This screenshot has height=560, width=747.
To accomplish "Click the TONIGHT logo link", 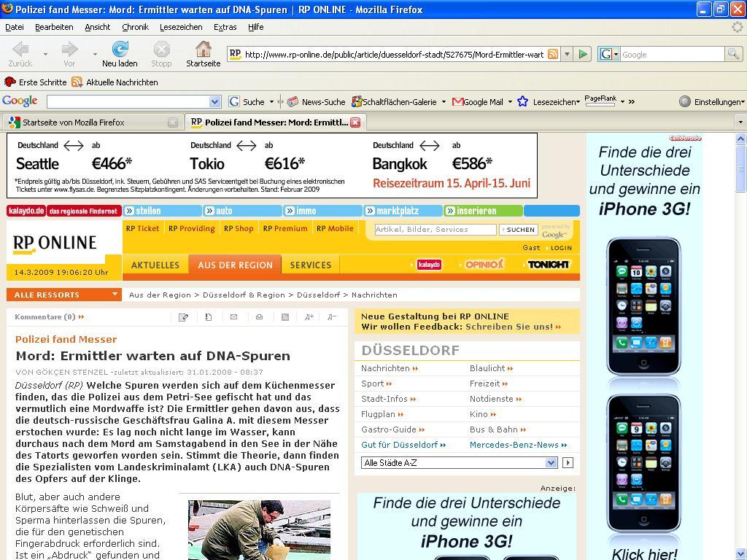I will pos(548,265).
